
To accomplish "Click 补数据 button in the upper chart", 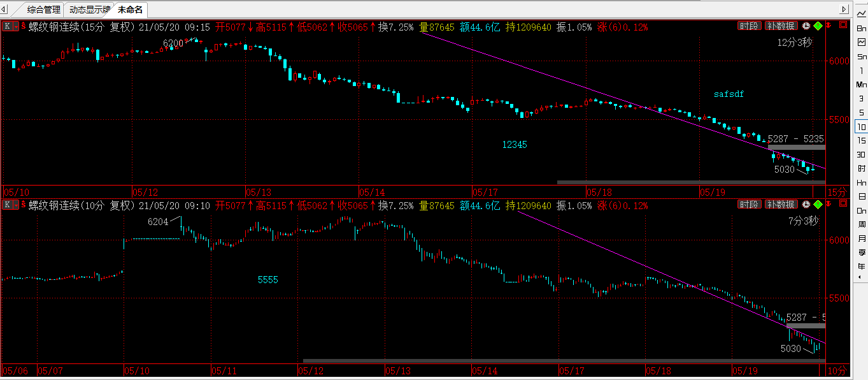I will coord(781,26).
